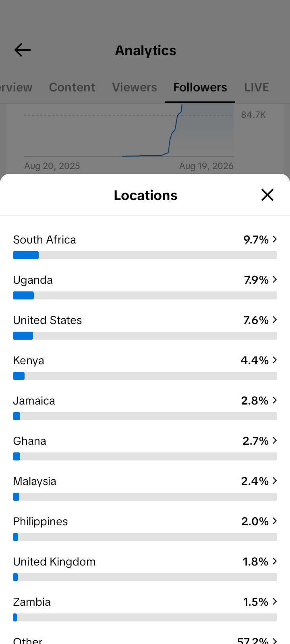Switch to the Content tab
This screenshot has height=644, width=290.
[72, 87]
